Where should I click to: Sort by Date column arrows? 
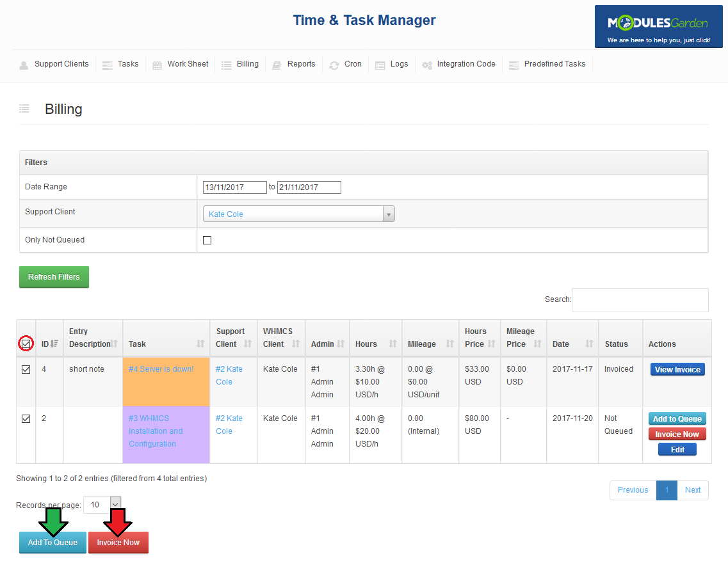589,344
